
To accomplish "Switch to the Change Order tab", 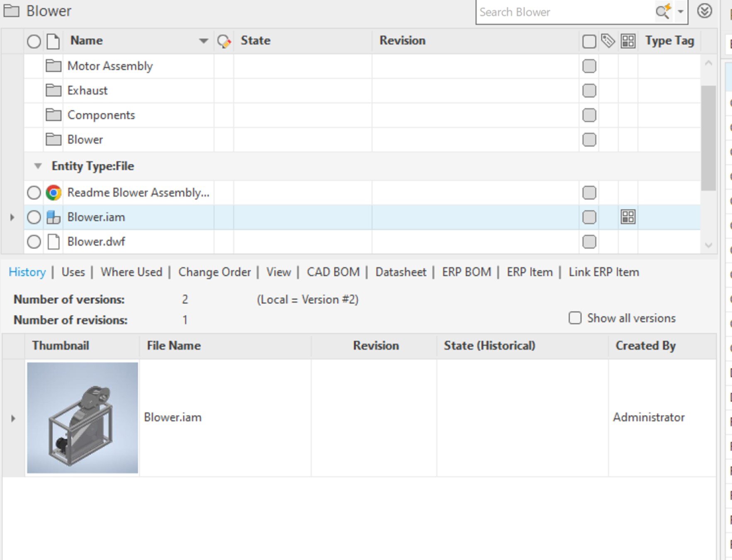I will pyautogui.click(x=214, y=272).
